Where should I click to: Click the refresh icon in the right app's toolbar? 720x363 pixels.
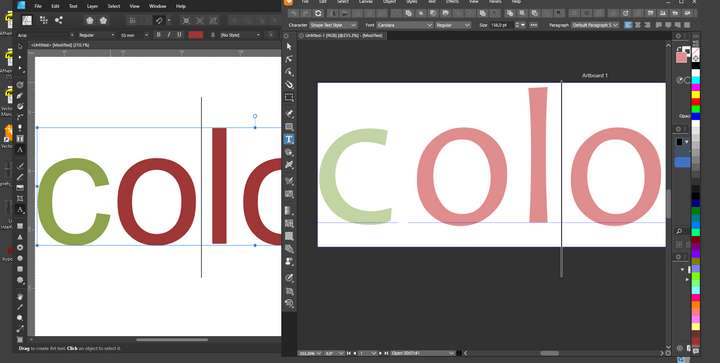(x=318, y=13)
